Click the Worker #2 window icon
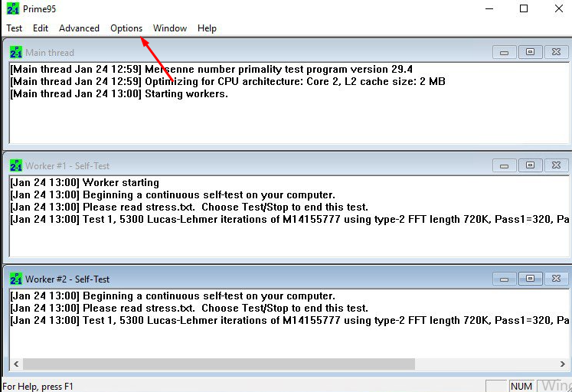This screenshot has width=572, height=392. pos(16,279)
